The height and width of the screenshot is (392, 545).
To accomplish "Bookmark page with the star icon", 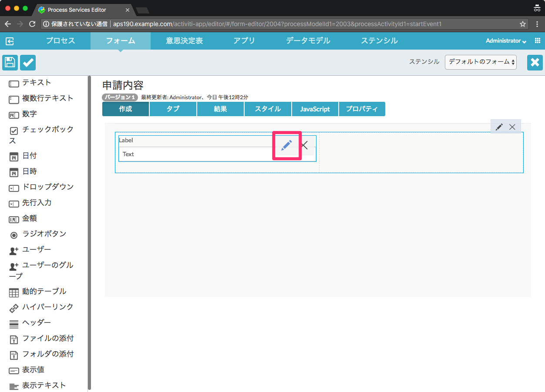I will pos(523,24).
